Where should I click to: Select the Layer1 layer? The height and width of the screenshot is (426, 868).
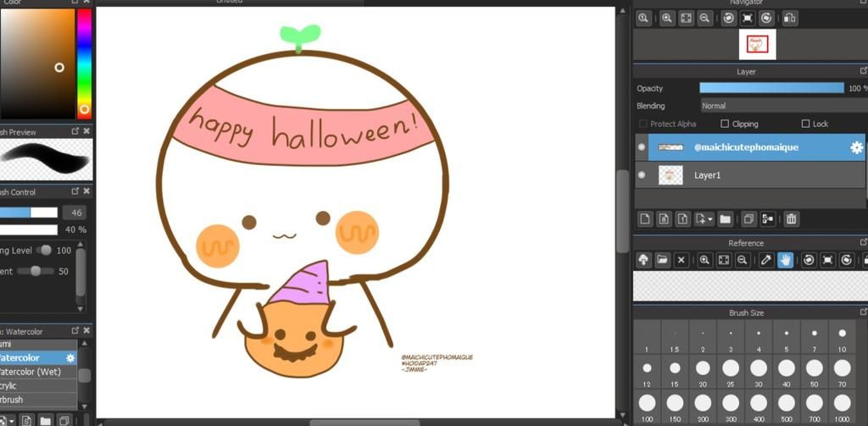coord(750,175)
